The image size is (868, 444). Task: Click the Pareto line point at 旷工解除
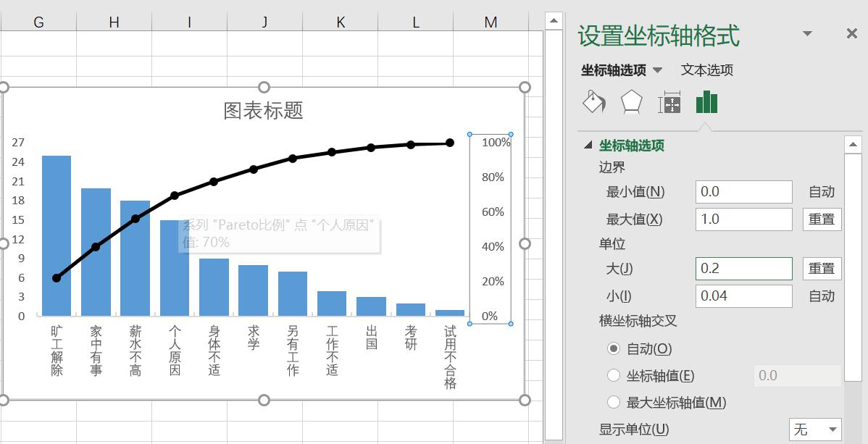click(x=57, y=278)
